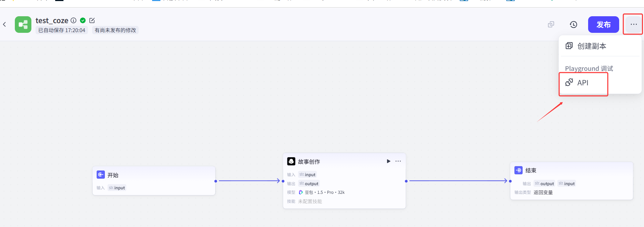
Task: Select 创建副本 from the dropdown menu
Action: [x=592, y=46]
